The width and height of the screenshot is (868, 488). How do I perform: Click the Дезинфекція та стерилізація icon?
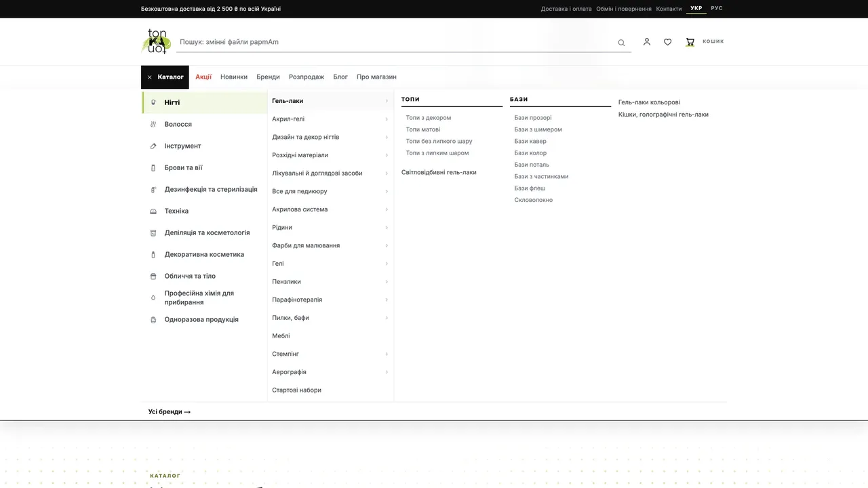(153, 190)
